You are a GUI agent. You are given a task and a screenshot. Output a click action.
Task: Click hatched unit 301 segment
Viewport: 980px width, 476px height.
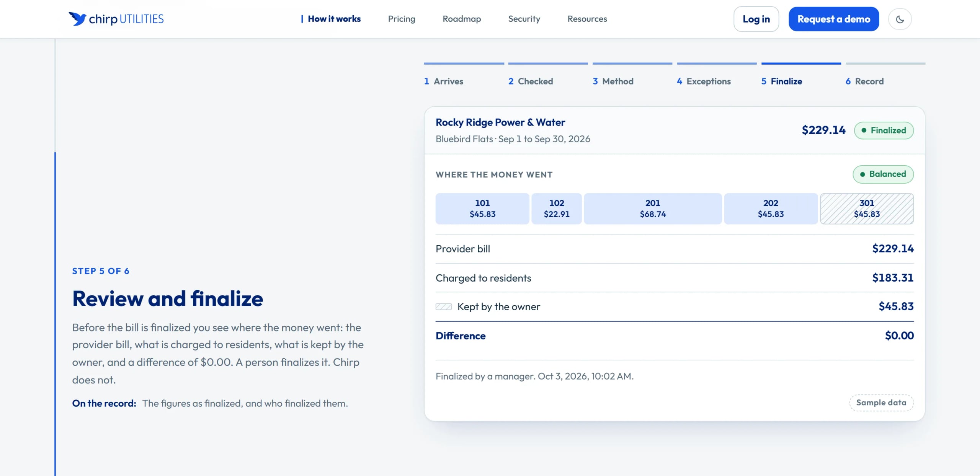click(x=867, y=209)
